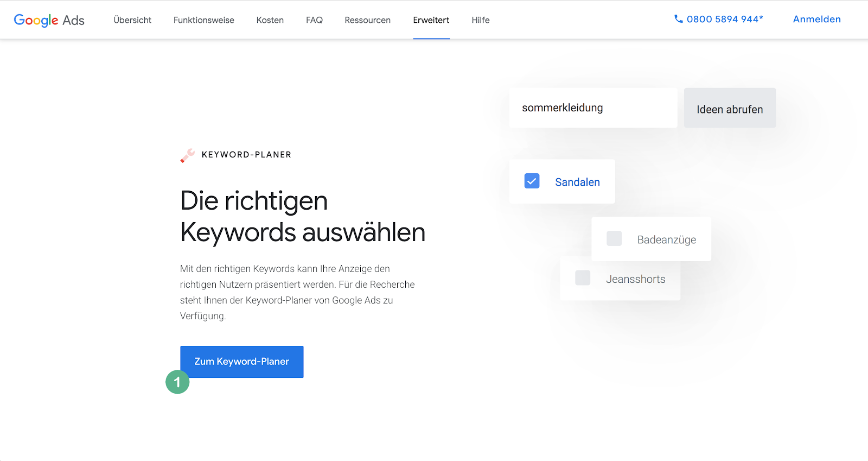Image resolution: width=868 pixels, height=461 pixels.
Task: Click the phone icon beside the number
Action: click(x=678, y=19)
